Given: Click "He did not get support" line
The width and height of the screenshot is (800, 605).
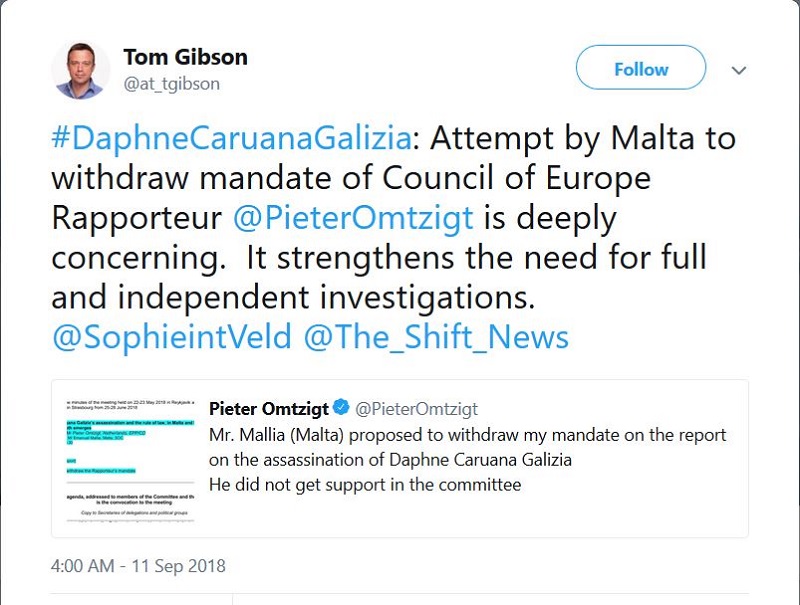Looking at the screenshot, I should (366, 484).
